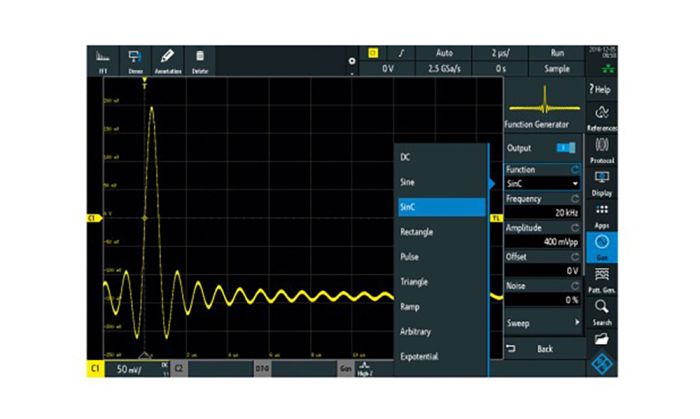700x419 pixels.
Task: Open the FFT tool in the toolbar
Action: (x=103, y=61)
